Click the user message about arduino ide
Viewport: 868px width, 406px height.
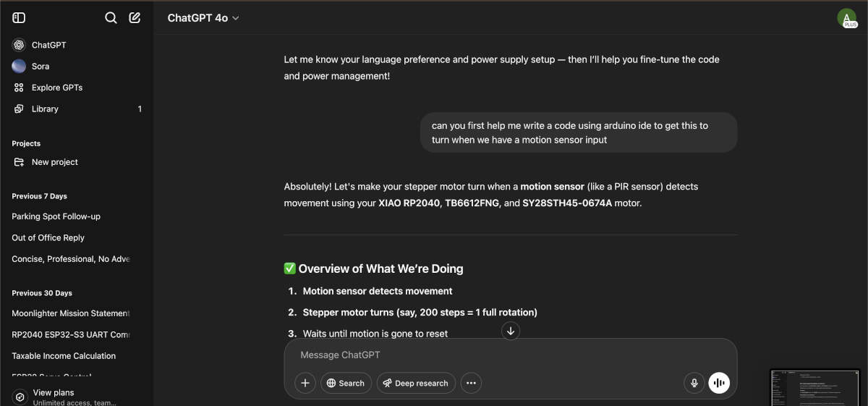point(579,132)
